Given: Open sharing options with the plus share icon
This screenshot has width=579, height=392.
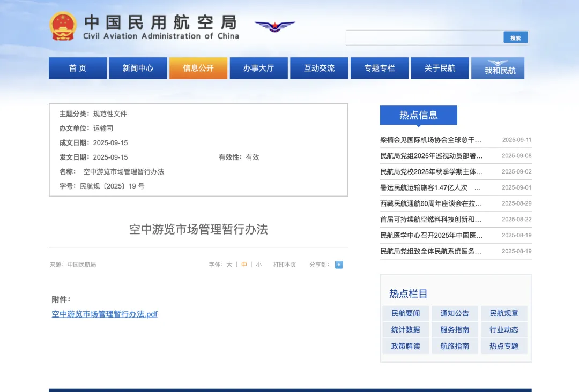Looking at the screenshot, I should pyautogui.click(x=338, y=264).
